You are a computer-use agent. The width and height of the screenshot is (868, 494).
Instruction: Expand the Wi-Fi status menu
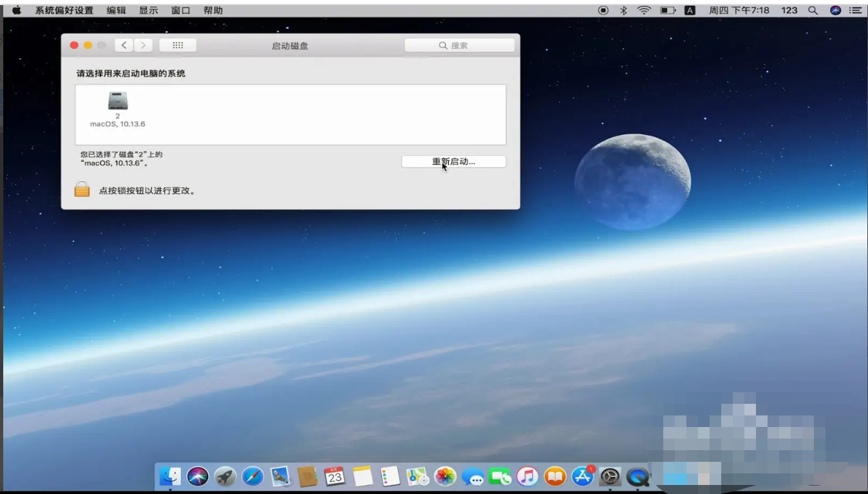pyautogui.click(x=644, y=10)
